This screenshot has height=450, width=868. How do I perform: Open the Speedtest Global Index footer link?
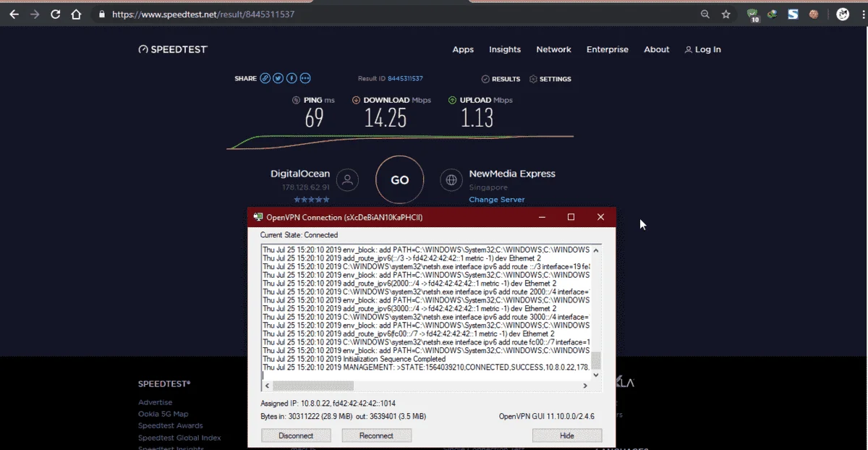click(179, 438)
